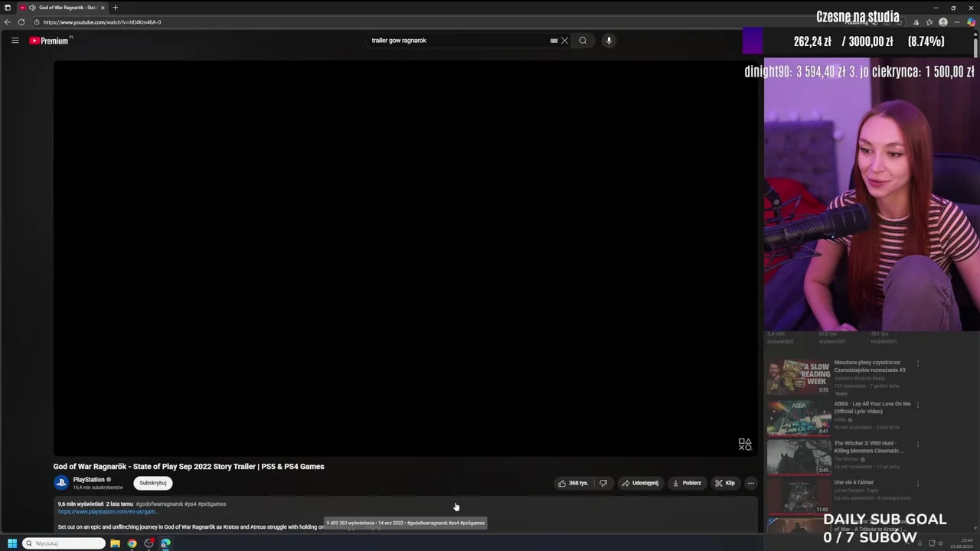Open options for ABBA lyric video
Viewport: 980px width, 551px height.
tap(918, 404)
